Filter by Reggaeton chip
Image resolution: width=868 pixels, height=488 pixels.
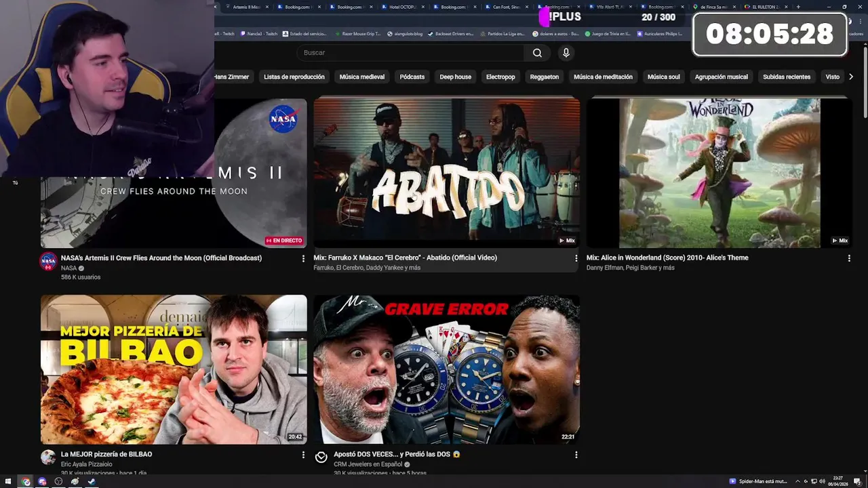pyautogui.click(x=545, y=77)
